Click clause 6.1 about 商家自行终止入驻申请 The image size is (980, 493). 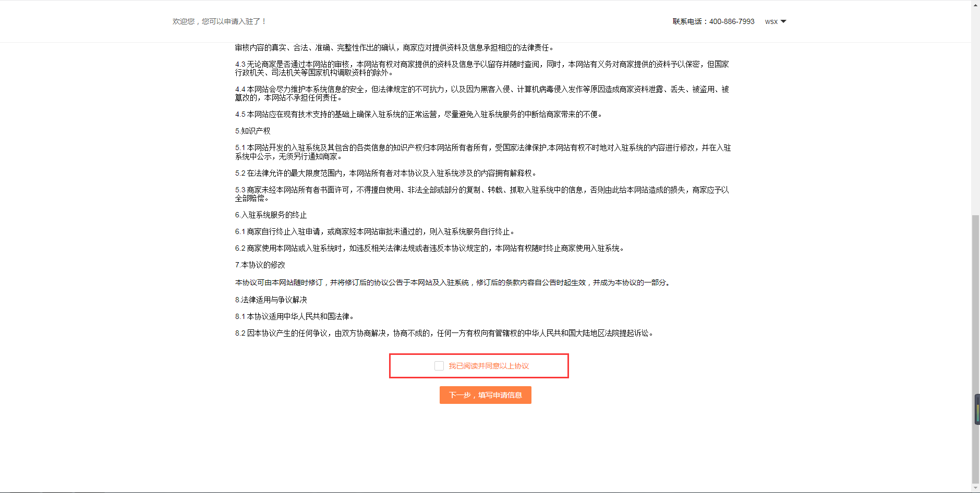tap(376, 231)
